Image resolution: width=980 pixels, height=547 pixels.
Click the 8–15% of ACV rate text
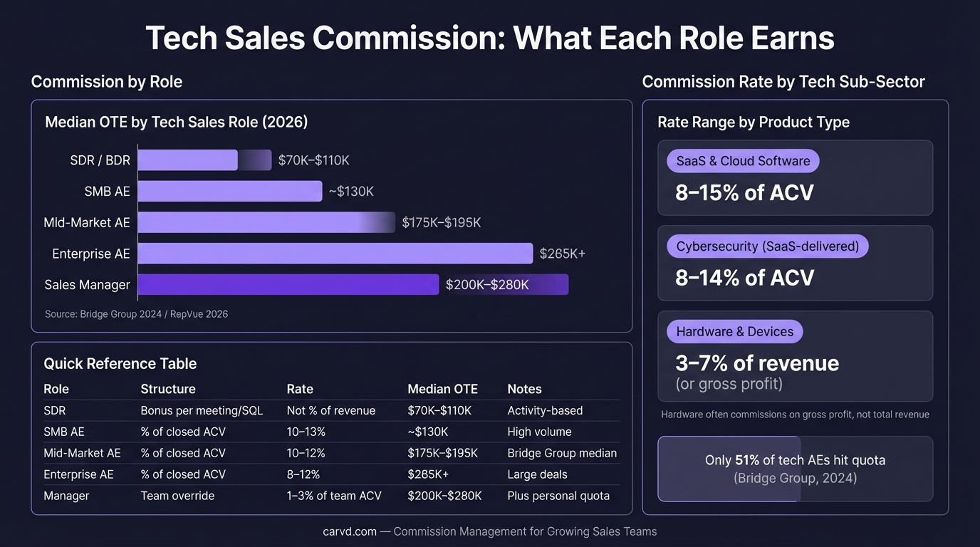pyautogui.click(x=744, y=192)
